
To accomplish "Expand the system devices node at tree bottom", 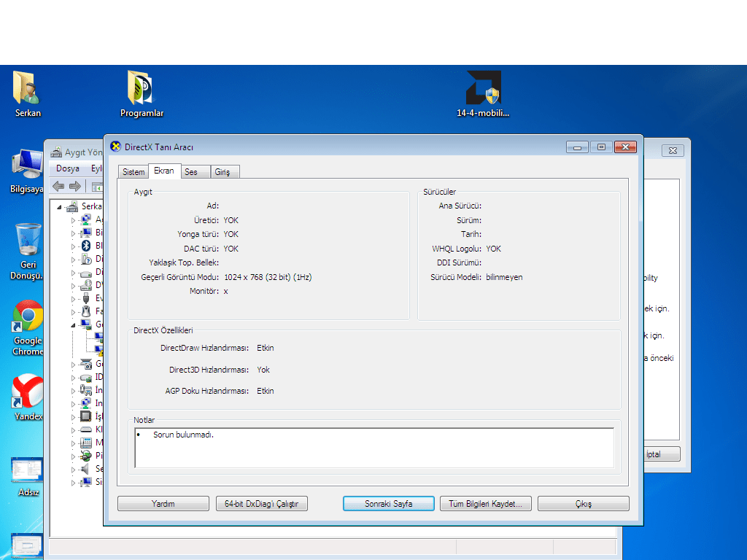I will 73,483.
